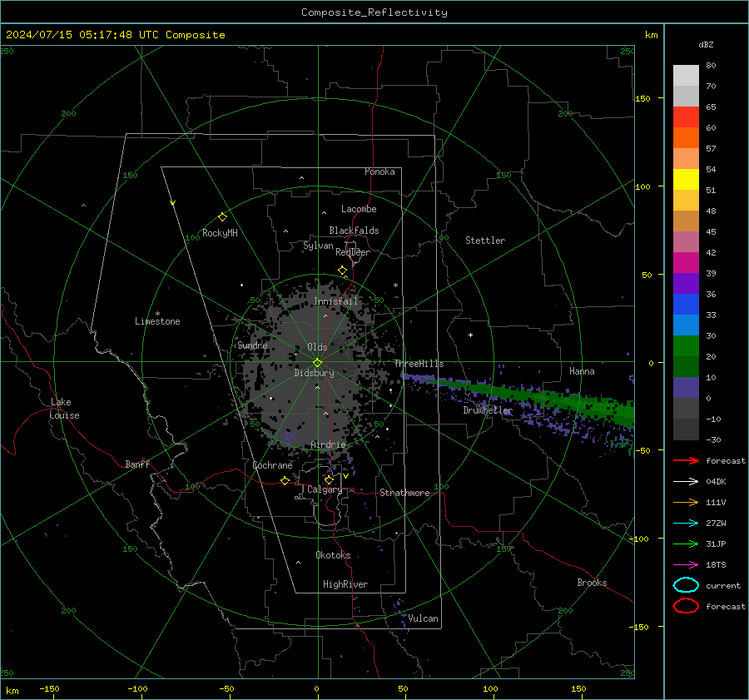Click the dark green 10-20 dBZ swatch
The image size is (749, 700).
tap(686, 367)
